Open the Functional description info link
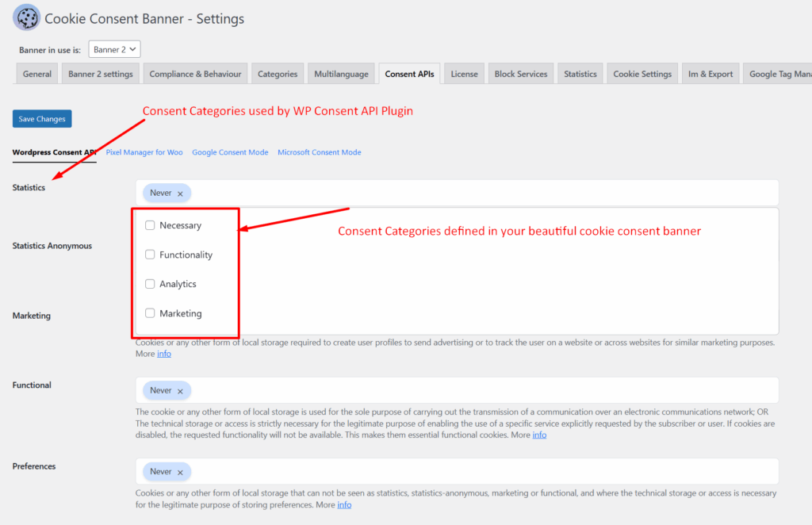 click(x=539, y=435)
